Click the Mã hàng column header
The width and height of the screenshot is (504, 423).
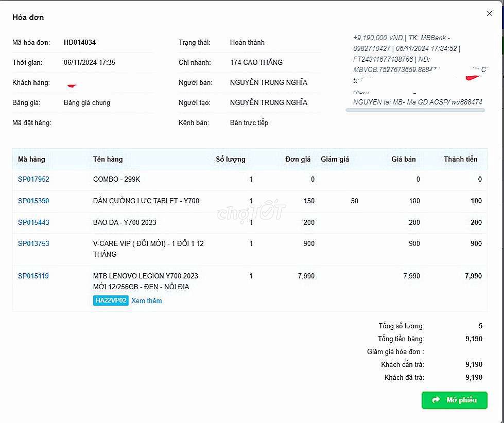click(x=31, y=159)
